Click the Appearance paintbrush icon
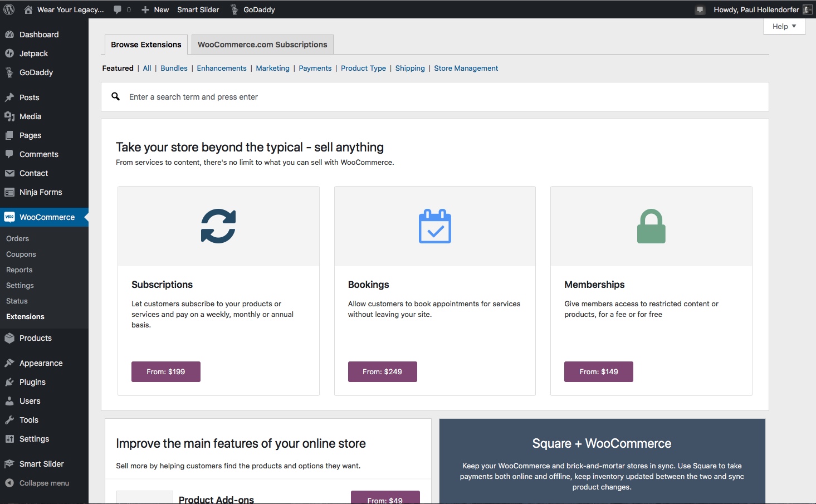Screen dimensions: 816x504 tap(9, 363)
